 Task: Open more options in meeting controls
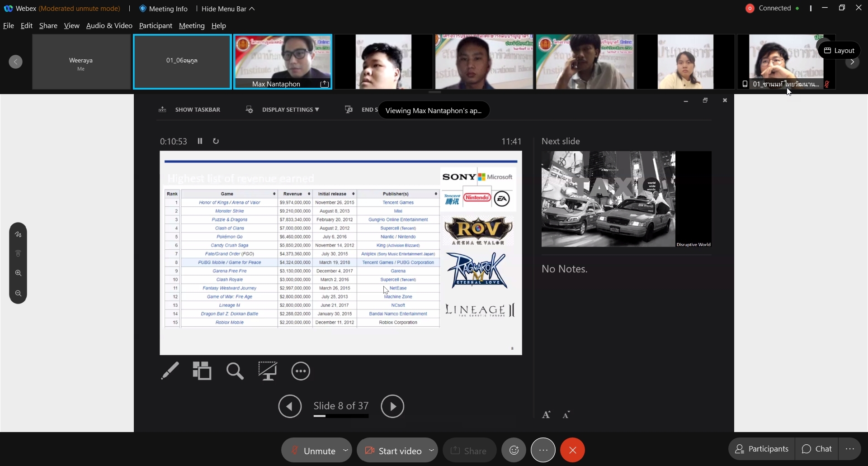coord(543,450)
